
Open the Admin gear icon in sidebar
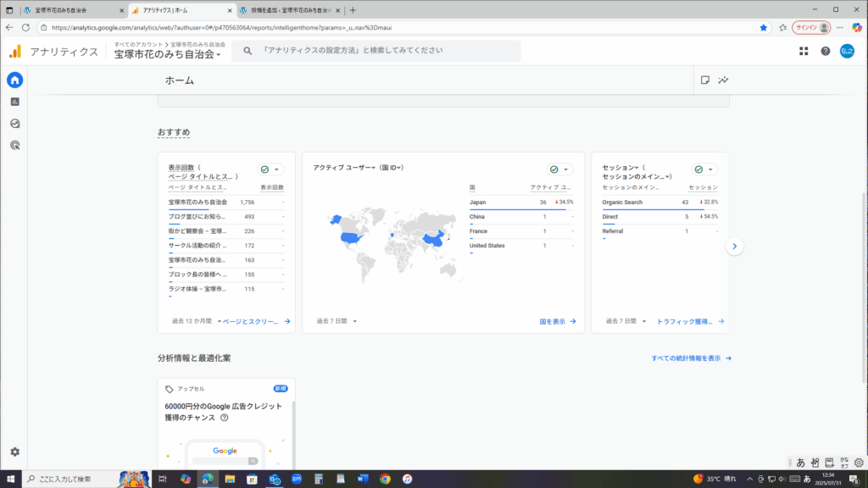15,452
